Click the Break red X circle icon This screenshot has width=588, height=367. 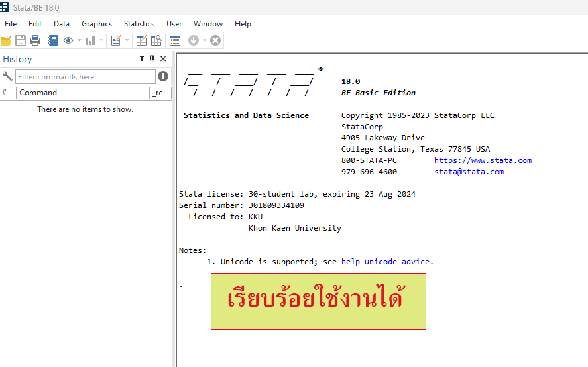(215, 40)
